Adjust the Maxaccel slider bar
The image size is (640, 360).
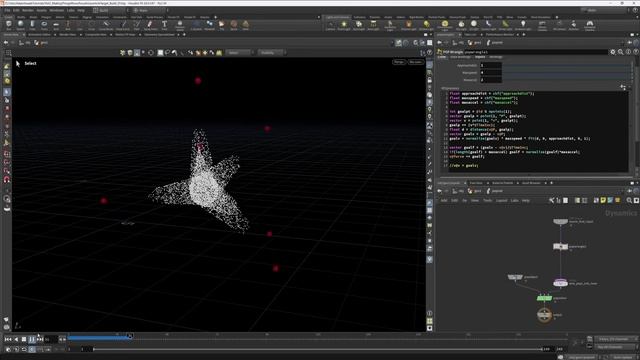[x=567, y=80]
